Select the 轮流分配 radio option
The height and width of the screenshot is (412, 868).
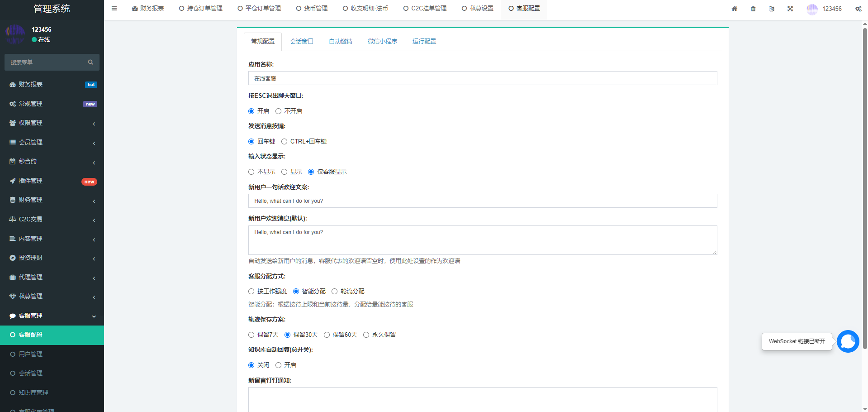tap(335, 292)
